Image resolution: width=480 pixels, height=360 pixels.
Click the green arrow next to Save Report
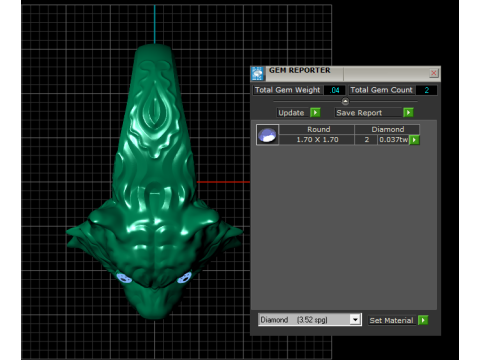(408, 113)
